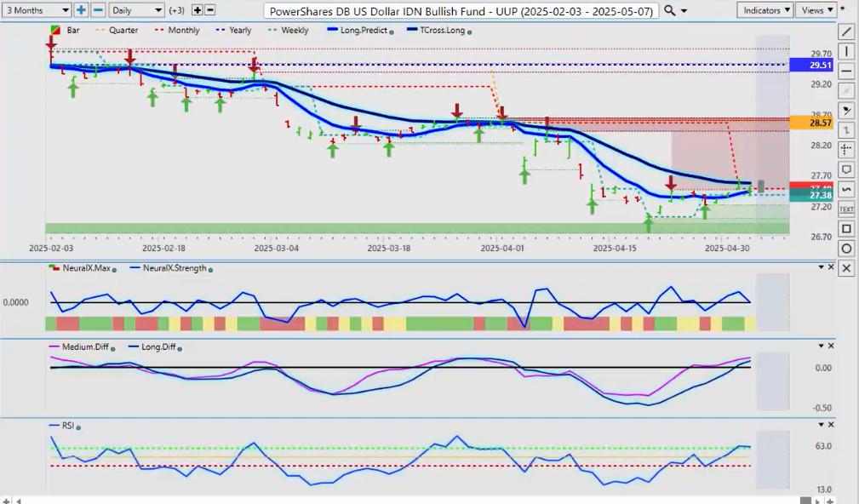Add a comment callout annotation

tap(846, 169)
